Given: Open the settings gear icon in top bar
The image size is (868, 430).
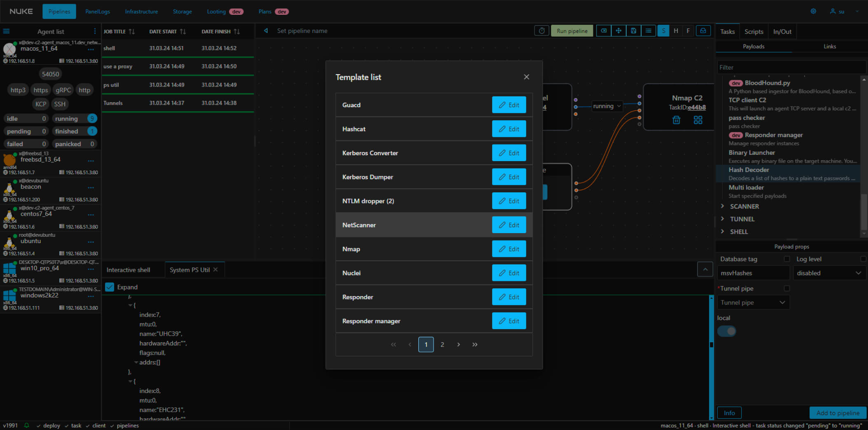Looking at the screenshot, I should click(813, 12).
